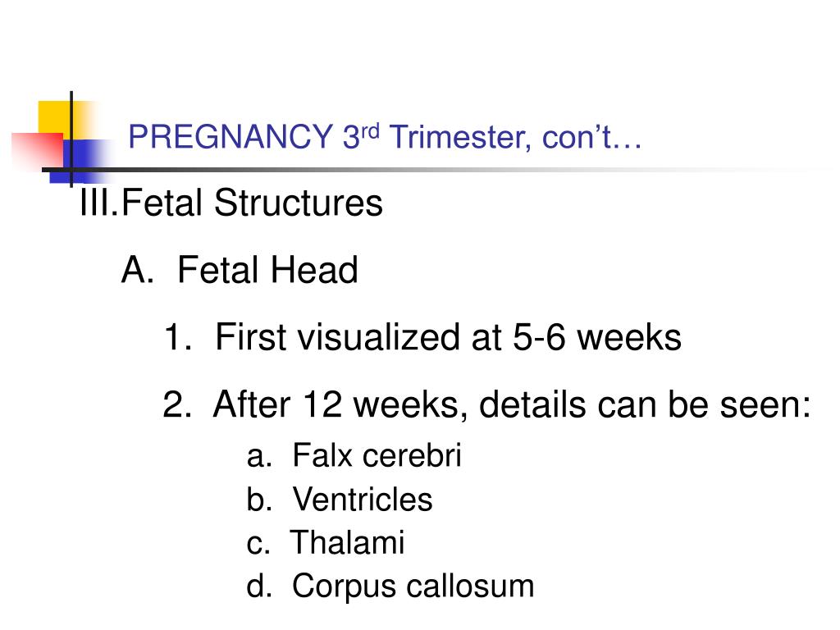Viewport: 840px width, 630px height.
Task: Click the number '2.' list marker
Action: (177, 404)
